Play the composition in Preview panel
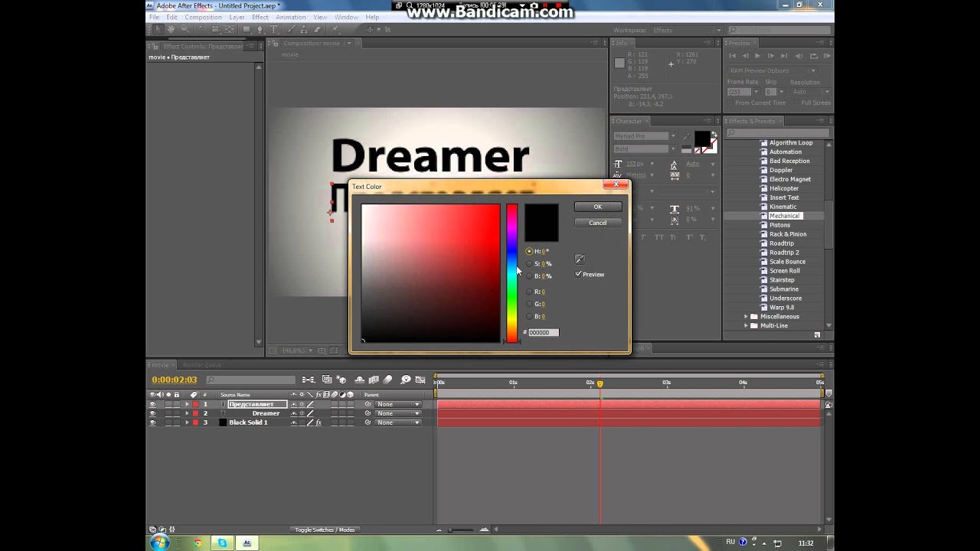Viewport: 980px width, 551px height. 758,56
